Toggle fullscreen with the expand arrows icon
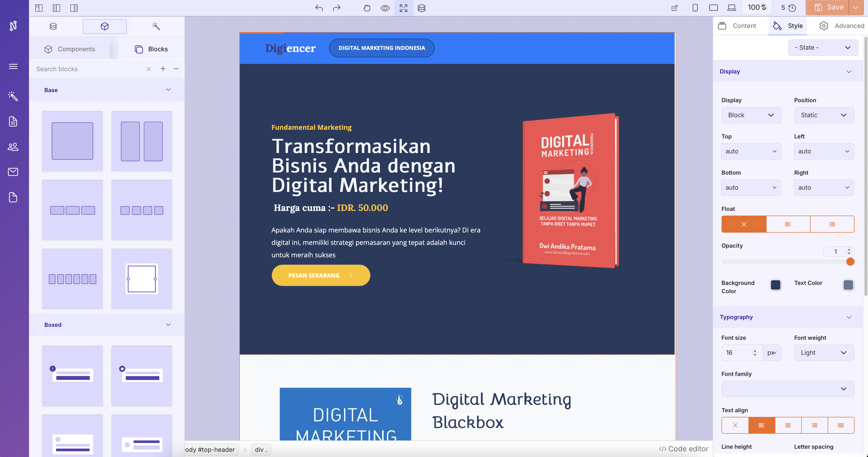This screenshot has width=868, height=457. 403,8
